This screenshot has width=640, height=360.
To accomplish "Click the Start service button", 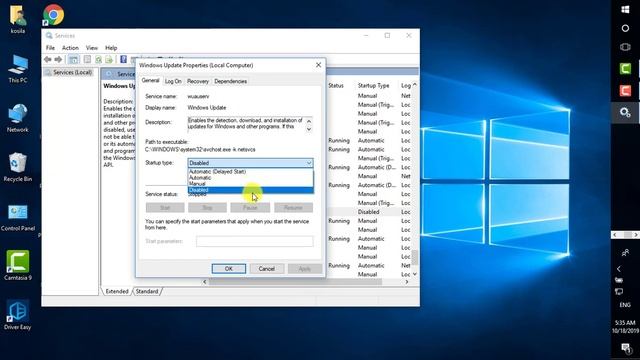I will (x=165, y=208).
